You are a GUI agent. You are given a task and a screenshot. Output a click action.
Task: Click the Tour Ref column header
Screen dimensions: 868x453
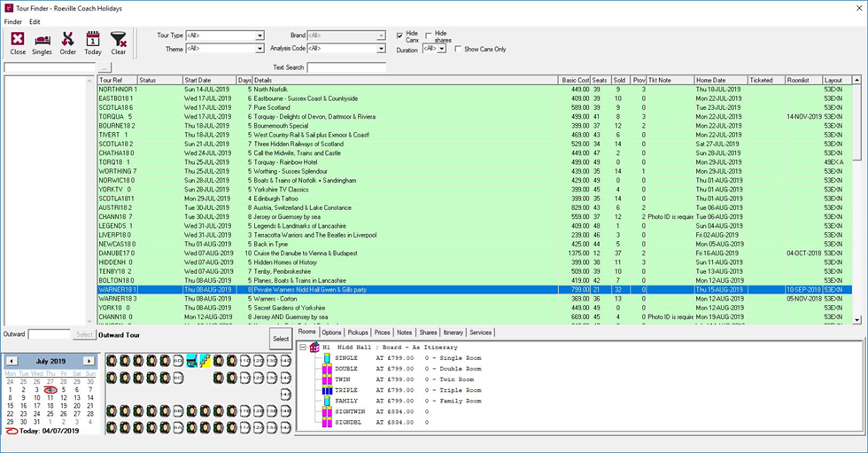(117, 81)
